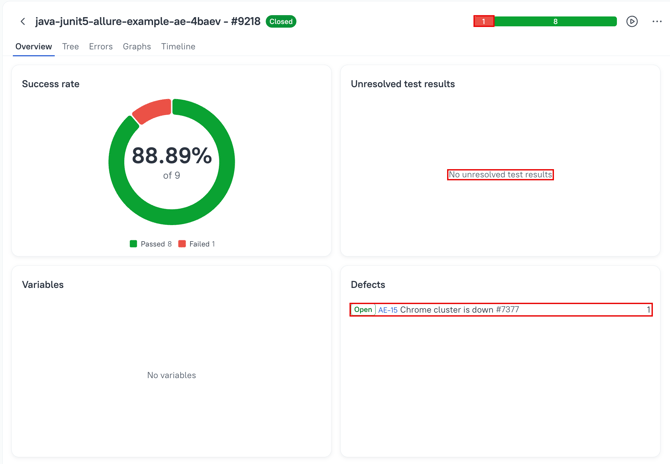The image size is (670, 464).
Task: Open the Errors tab
Action: point(100,47)
